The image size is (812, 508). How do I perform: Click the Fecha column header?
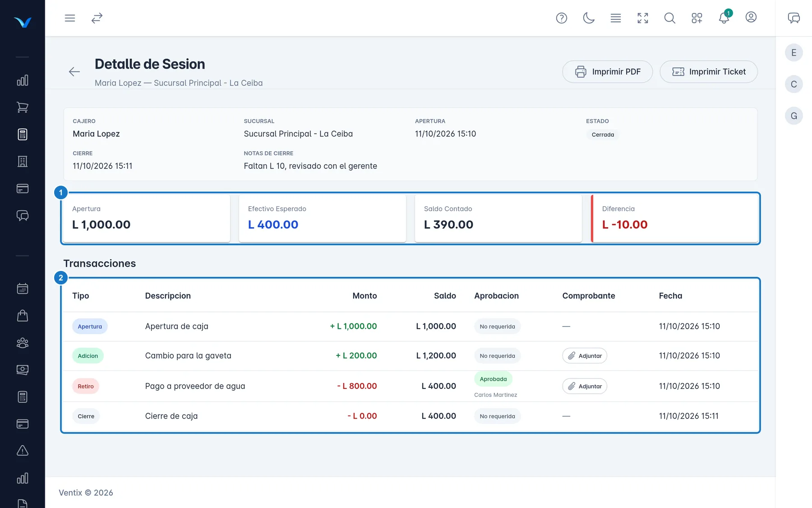[x=670, y=296]
